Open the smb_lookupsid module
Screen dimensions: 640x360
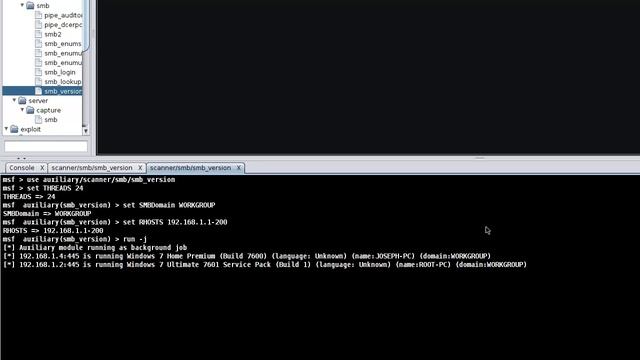(63, 82)
